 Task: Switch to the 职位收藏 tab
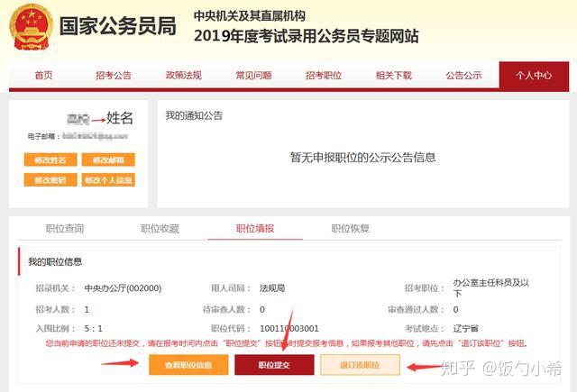(160, 228)
